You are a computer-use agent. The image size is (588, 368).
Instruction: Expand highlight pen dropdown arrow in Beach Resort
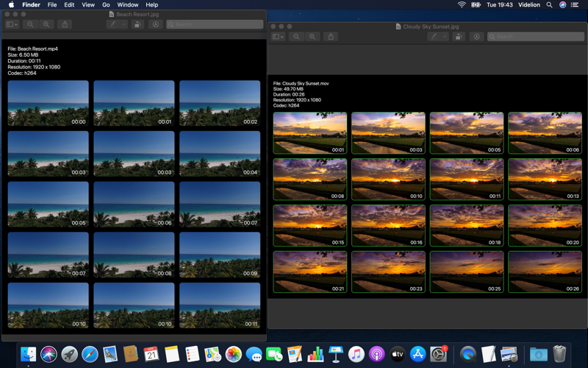pyautogui.click(x=123, y=24)
